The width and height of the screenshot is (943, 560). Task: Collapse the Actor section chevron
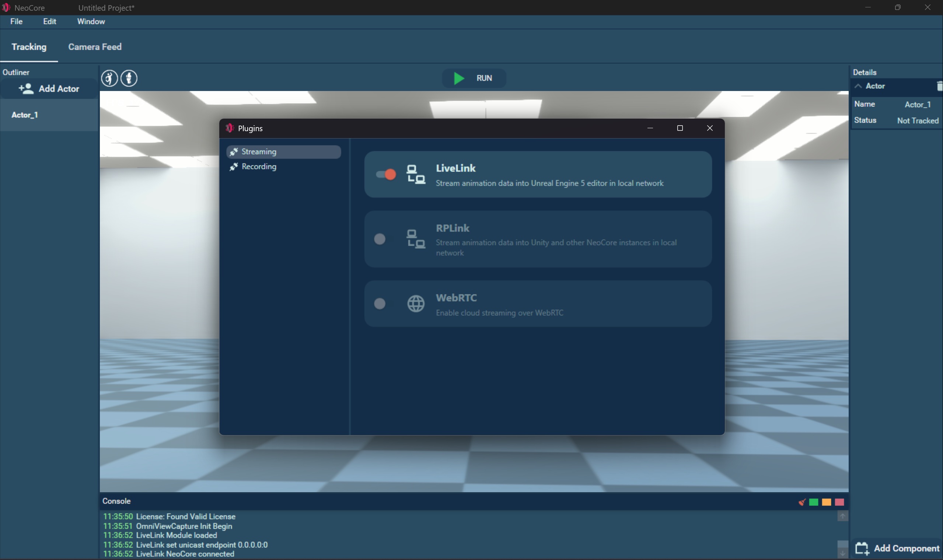[858, 86]
